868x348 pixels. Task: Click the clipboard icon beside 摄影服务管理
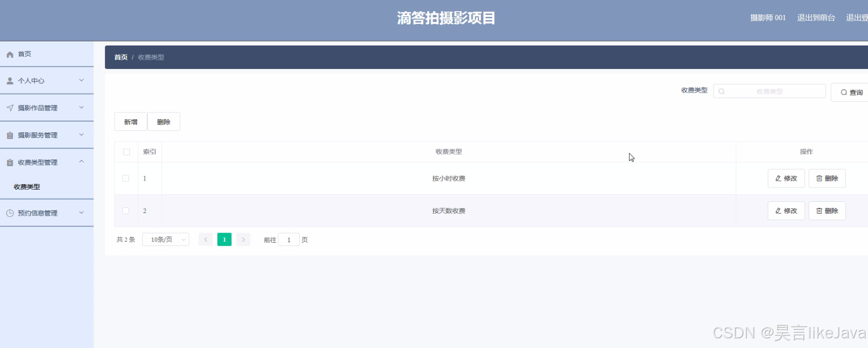[10, 135]
